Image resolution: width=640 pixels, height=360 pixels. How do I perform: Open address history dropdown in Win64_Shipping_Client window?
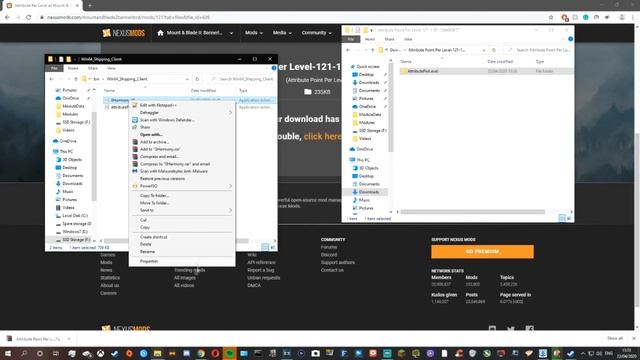coord(187,79)
